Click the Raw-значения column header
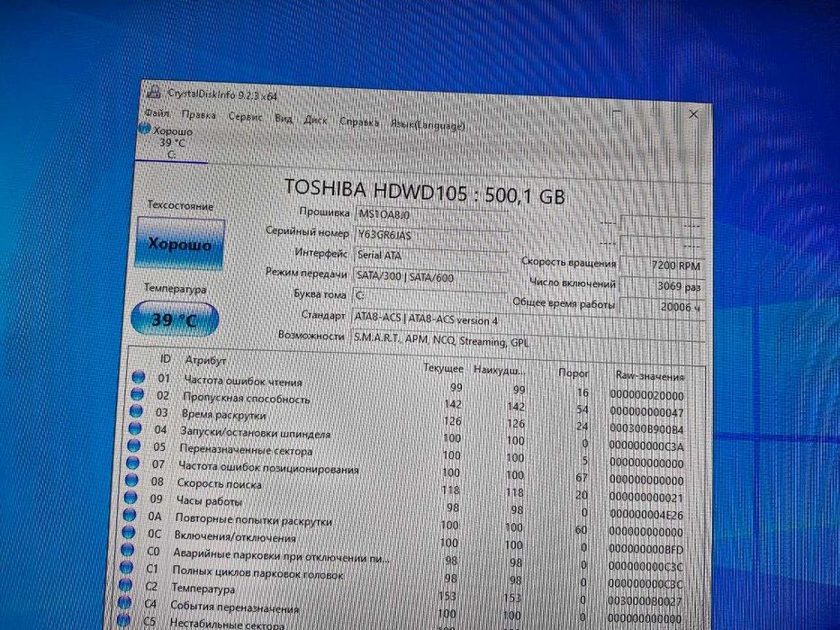The height and width of the screenshot is (630, 840). 649,376
